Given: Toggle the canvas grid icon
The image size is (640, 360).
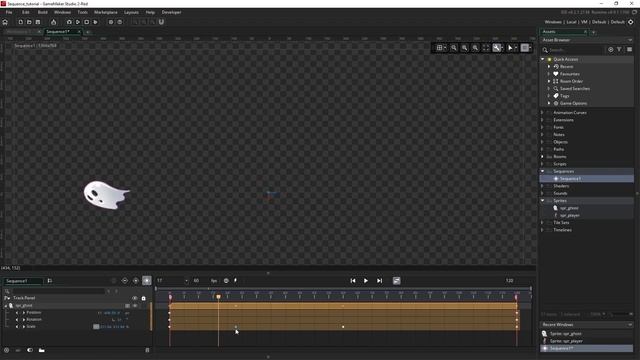Looking at the screenshot, I should (439, 48).
